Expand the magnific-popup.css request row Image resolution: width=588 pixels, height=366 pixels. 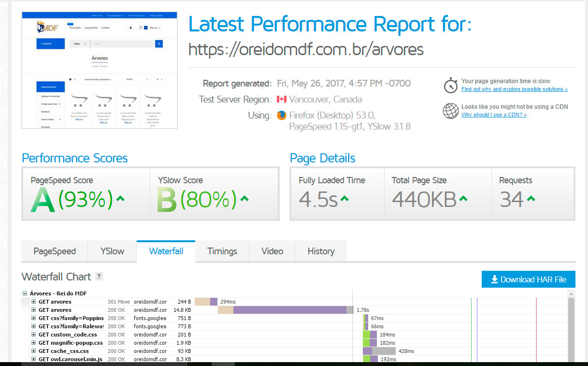pyautogui.click(x=34, y=343)
